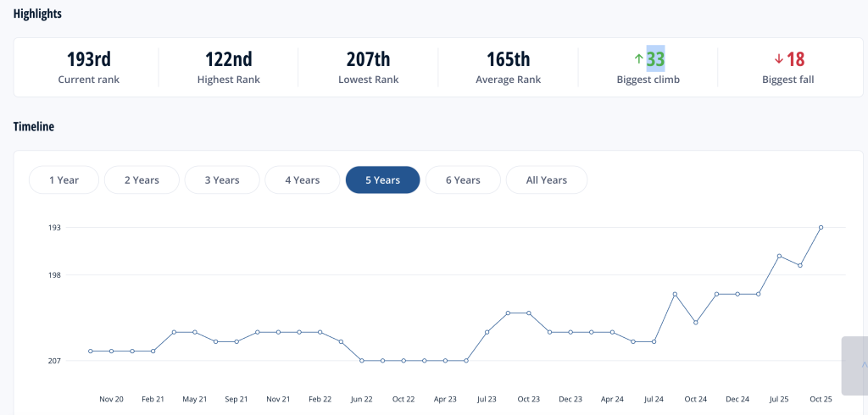
Task: Click the Nov 21 axis label
Action: pos(278,399)
